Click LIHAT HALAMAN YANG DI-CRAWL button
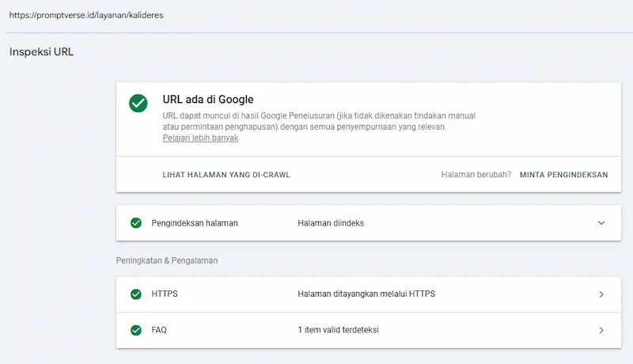Screen dimensions: 633x364 click(226, 175)
